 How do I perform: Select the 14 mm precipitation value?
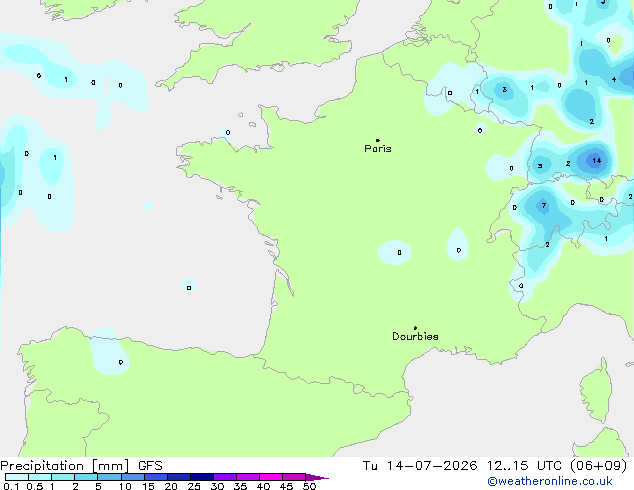point(596,161)
